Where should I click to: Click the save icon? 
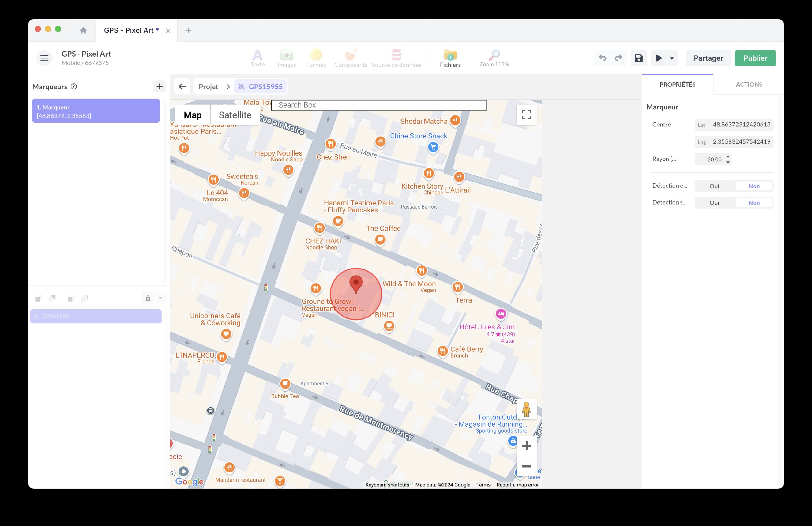pos(638,58)
